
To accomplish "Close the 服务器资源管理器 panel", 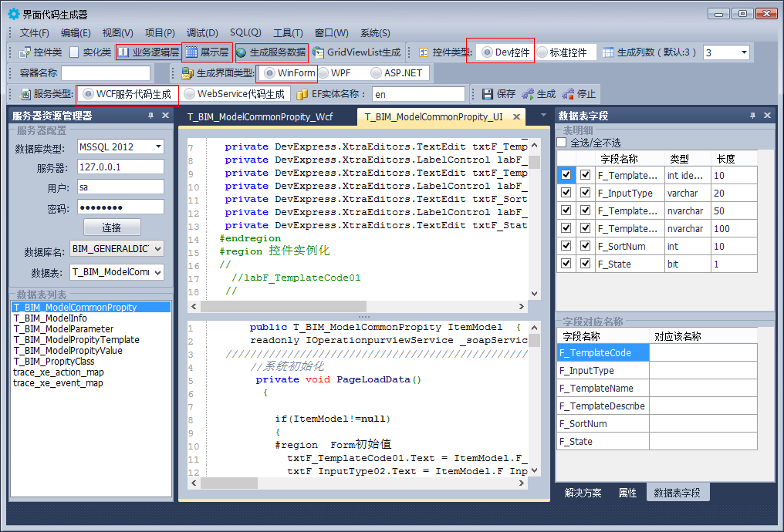I will point(165,116).
